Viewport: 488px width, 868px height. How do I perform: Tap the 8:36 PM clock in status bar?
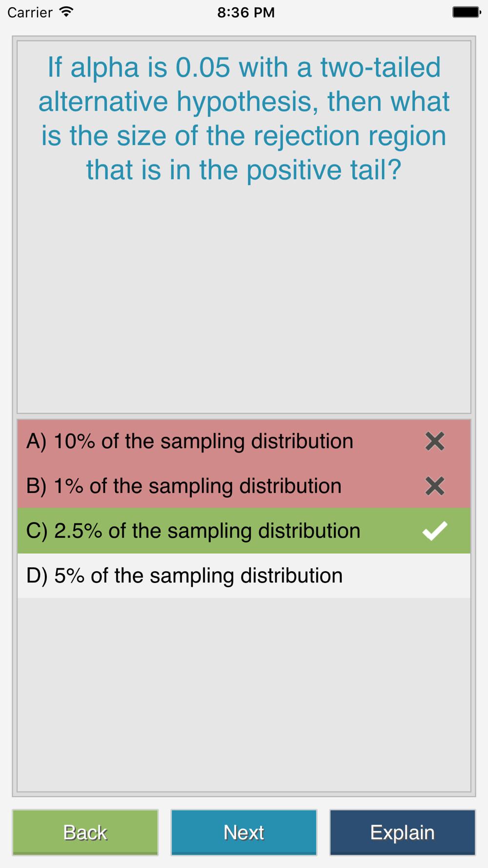(x=246, y=12)
